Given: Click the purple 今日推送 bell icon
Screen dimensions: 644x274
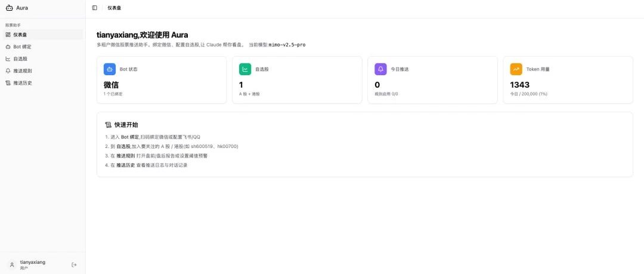Looking at the screenshot, I should tap(380, 69).
